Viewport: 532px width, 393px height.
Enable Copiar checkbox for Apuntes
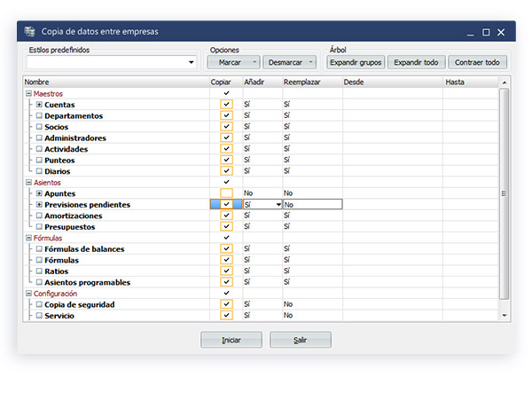pyautogui.click(x=227, y=193)
